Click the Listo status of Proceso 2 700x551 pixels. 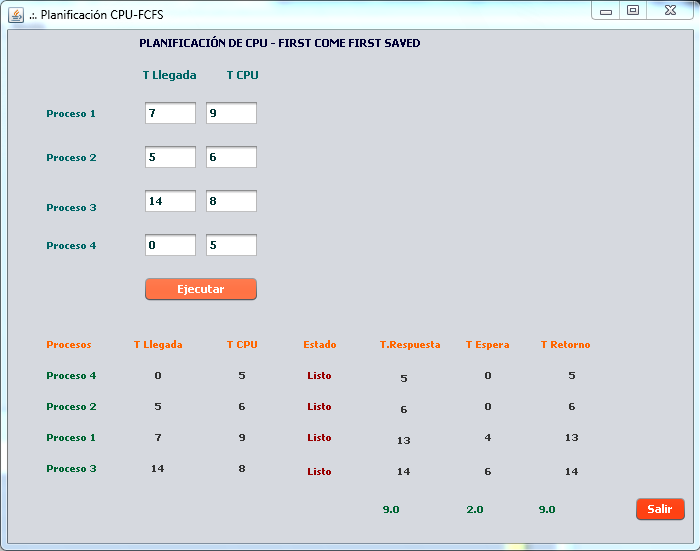coord(319,407)
